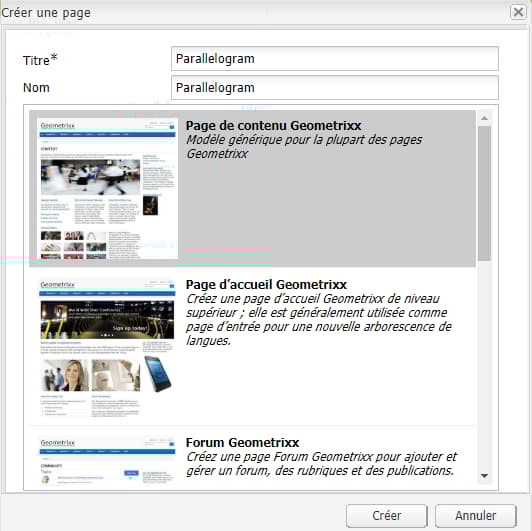The height and width of the screenshot is (531, 532).
Task: Click the 'Titre' label
Action: point(40,60)
